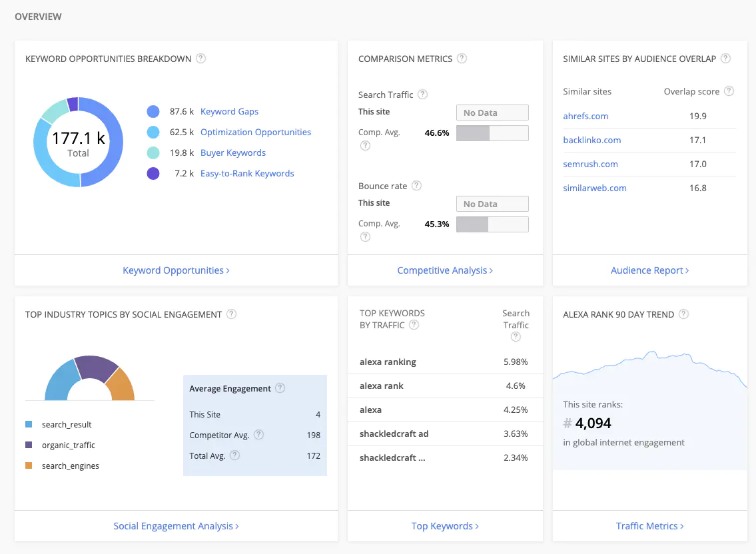Image resolution: width=756 pixels, height=554 pixels.
Task: Click help icon beside Similar Sites heading
Action: click(x=725, y=59)
